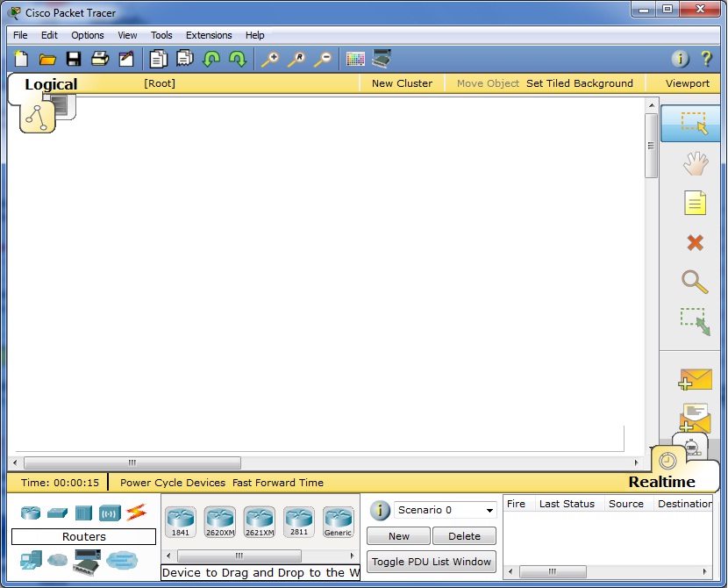Choose the Hubs device category
The height and width of the screenshot is (588, 728).
(83, 513)
